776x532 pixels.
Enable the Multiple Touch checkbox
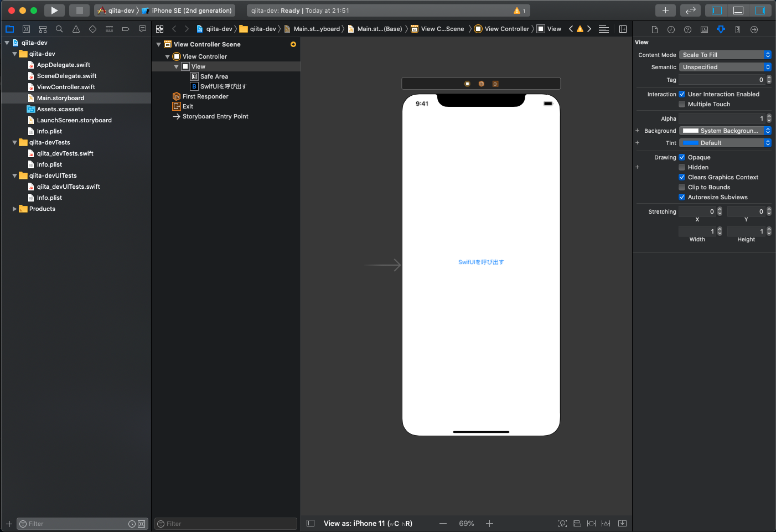click(682, 104)
